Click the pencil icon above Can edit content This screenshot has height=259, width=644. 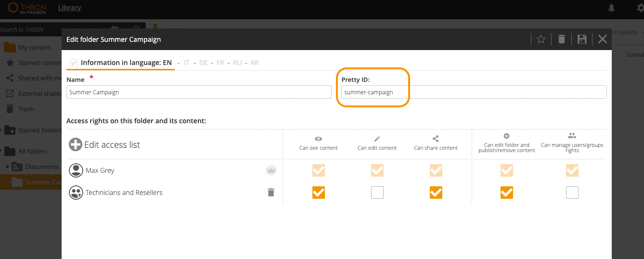[x=377, y=138]
